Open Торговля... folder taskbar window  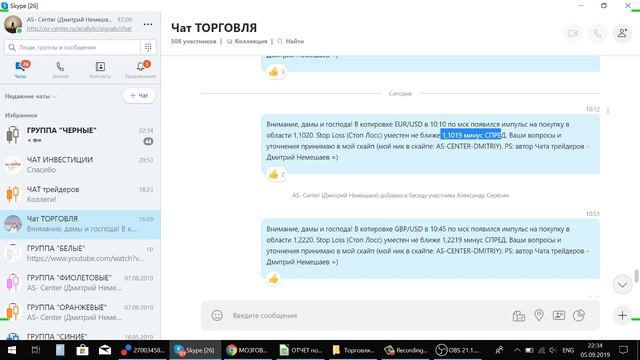pyautogui.click(x=353, y=350)
